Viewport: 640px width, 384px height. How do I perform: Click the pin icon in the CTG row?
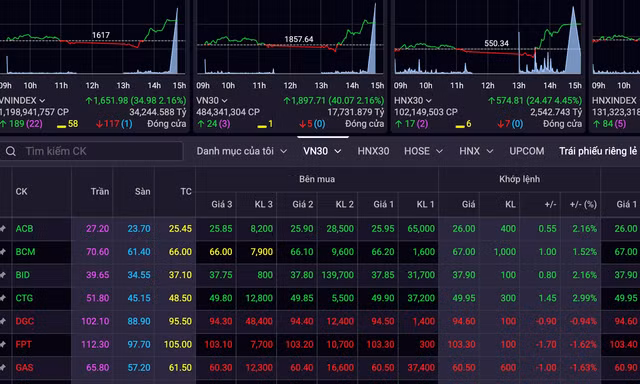click(x=3, y=298)
